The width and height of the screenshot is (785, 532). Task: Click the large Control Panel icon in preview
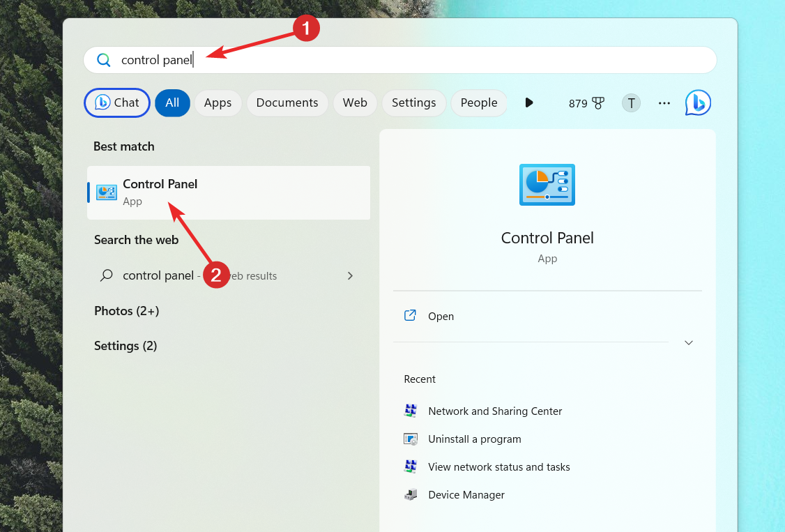[x=547, y=185]
